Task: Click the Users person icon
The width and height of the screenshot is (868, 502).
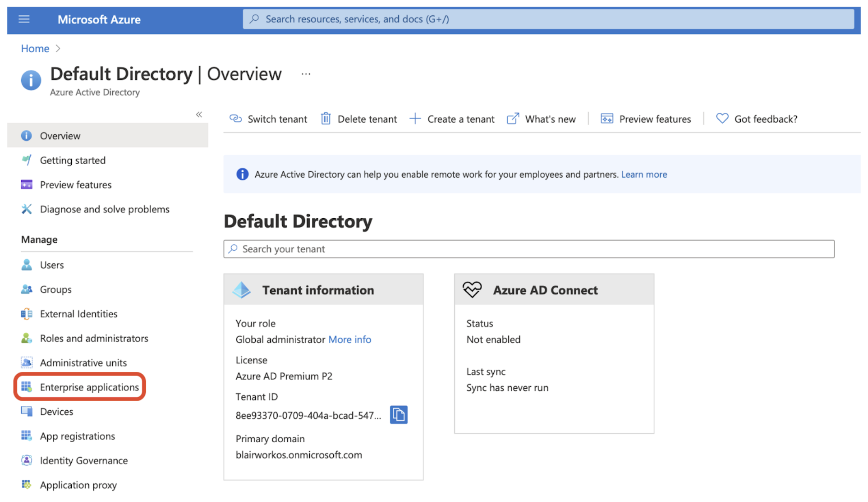Action: coord(27,265)
